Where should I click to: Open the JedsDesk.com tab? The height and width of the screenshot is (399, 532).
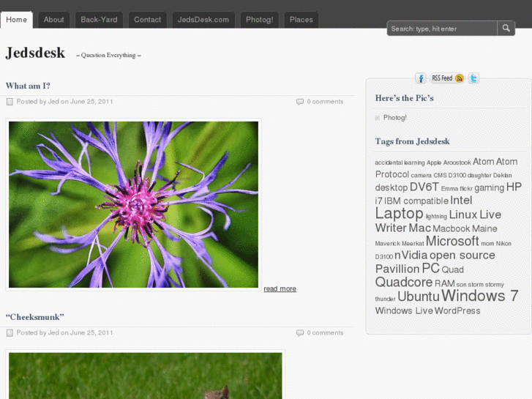tap(204, 20)
